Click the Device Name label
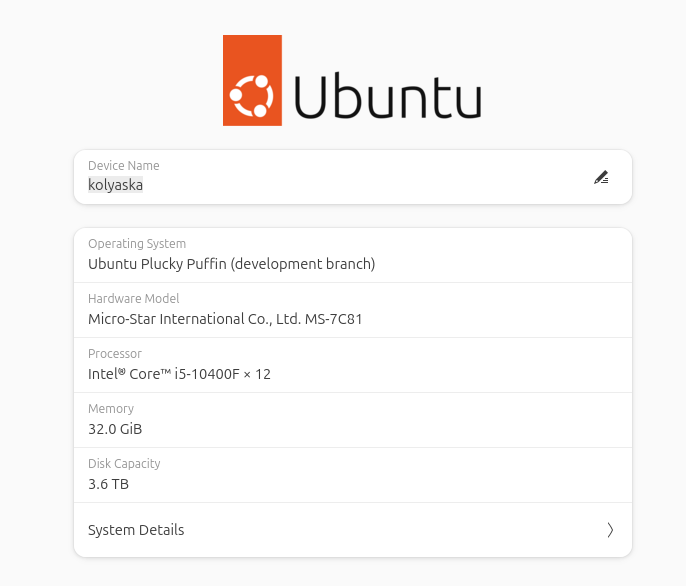 click(124, 166)
